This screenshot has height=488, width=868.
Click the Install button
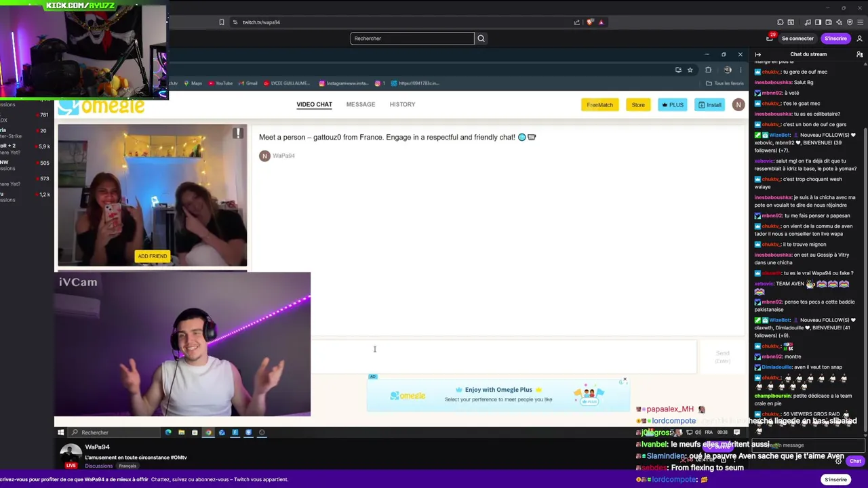click(x=709, y=105)
